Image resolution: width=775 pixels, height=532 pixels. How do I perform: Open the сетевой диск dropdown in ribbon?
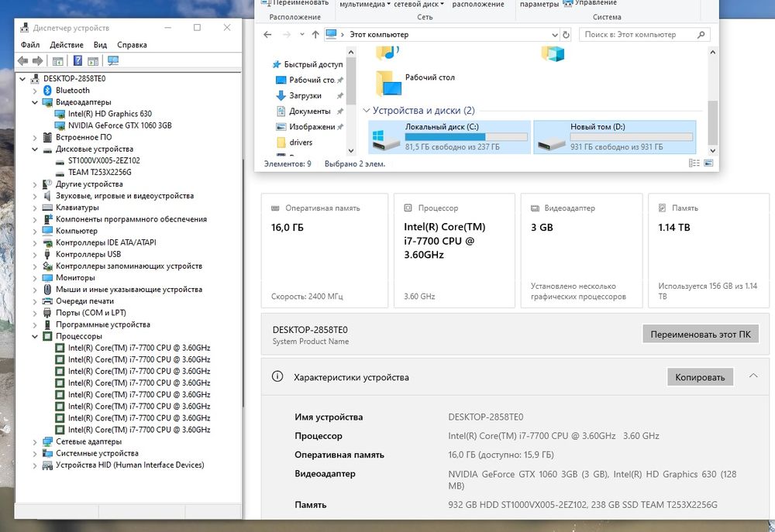point(418,4)
